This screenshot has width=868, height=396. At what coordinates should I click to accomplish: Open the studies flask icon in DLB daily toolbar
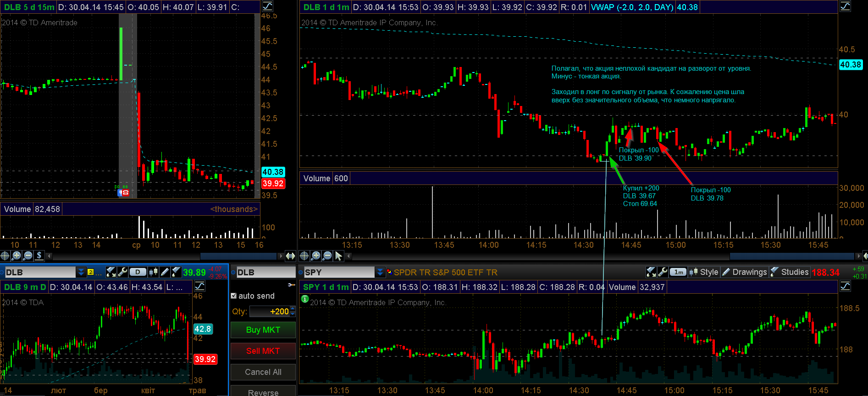pos(176,272)
